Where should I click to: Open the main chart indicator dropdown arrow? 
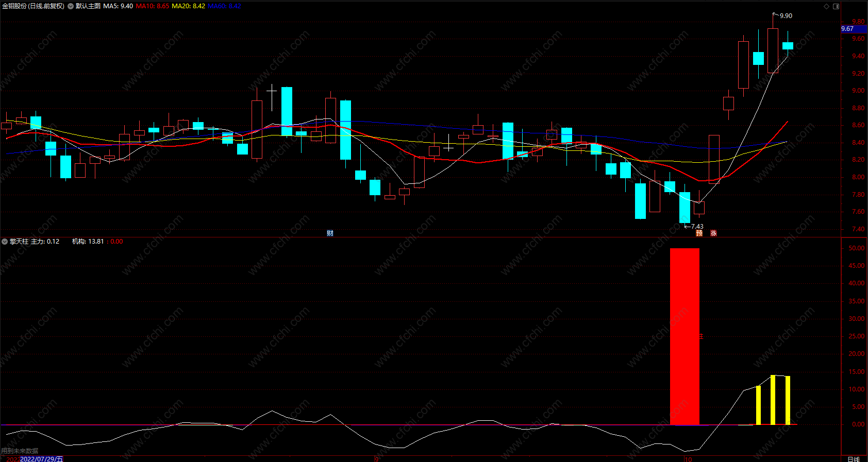pyautogui.click(x=71, y=6)
